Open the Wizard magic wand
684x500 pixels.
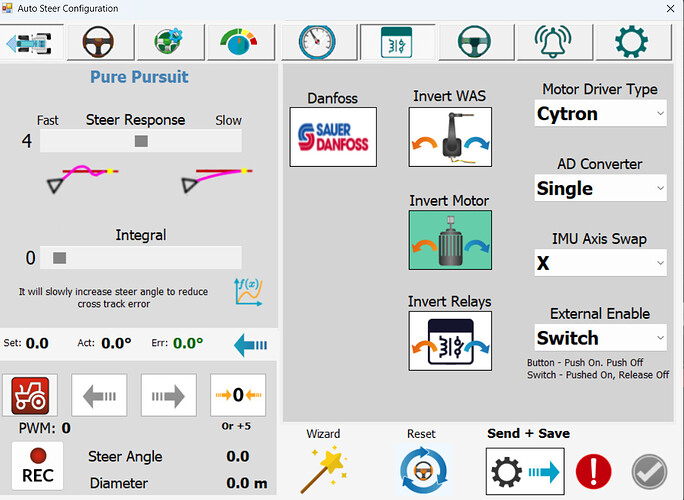(x=323, y=469)
